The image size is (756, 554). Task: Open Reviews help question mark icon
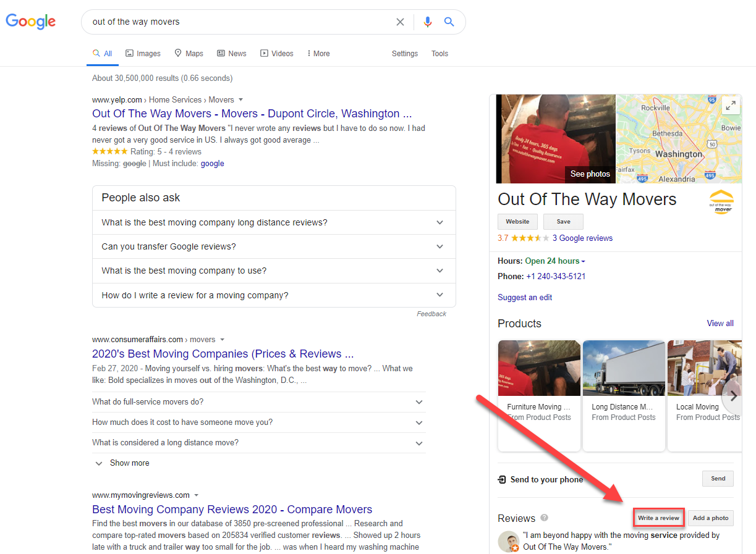(544, 518)
